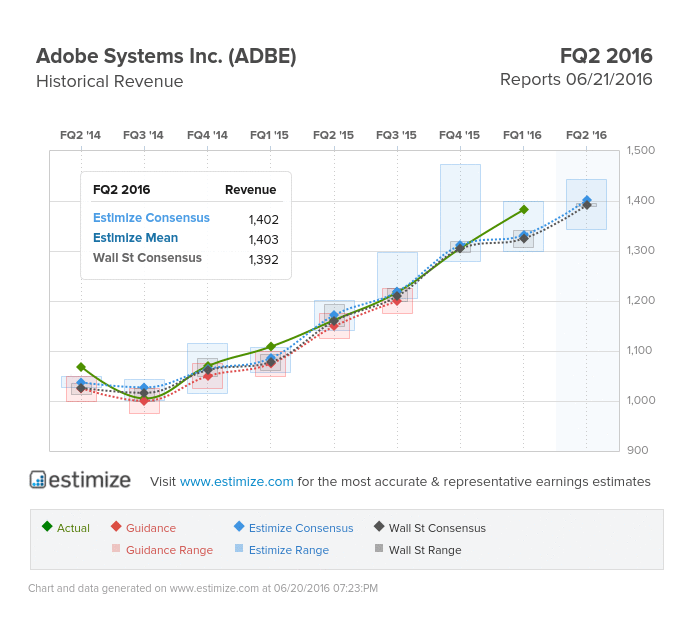Click the Reports 06/21/2016 text

(576, 80)
